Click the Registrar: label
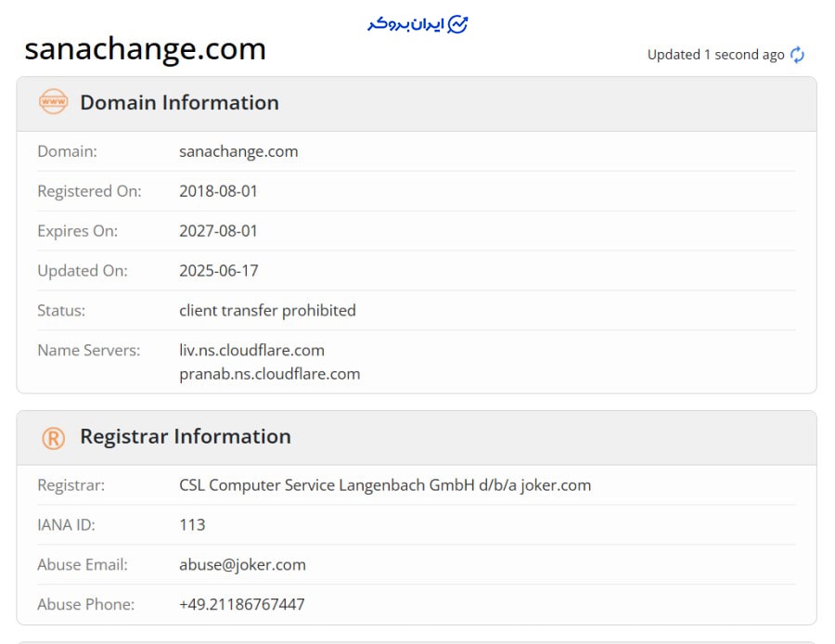 (x=71, y=485)
